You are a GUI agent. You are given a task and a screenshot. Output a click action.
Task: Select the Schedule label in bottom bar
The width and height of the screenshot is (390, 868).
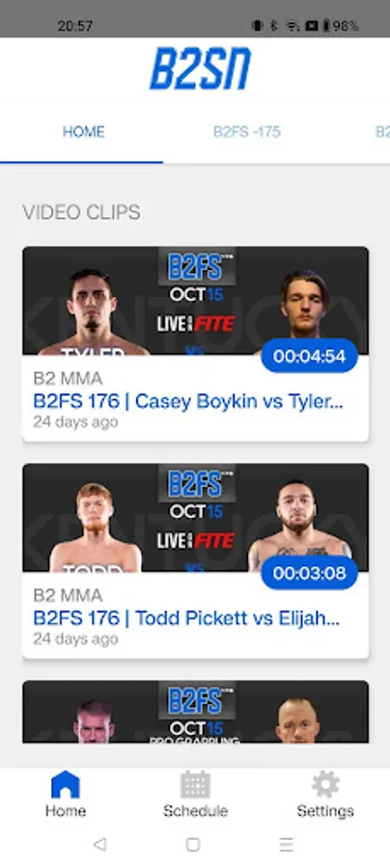point(195,811)
